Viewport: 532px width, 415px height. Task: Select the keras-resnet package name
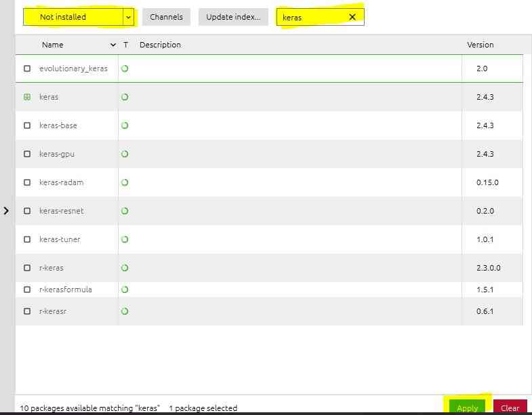pos(62,211)
